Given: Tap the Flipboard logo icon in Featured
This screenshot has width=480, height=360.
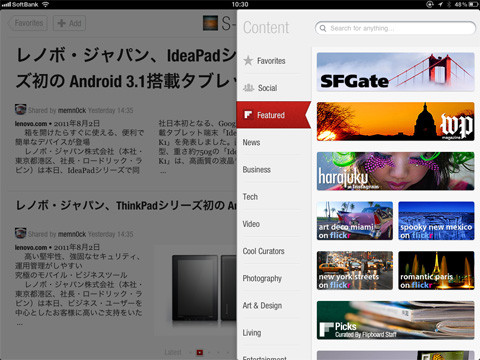Looking at the screenshot, I should (248, 115).
